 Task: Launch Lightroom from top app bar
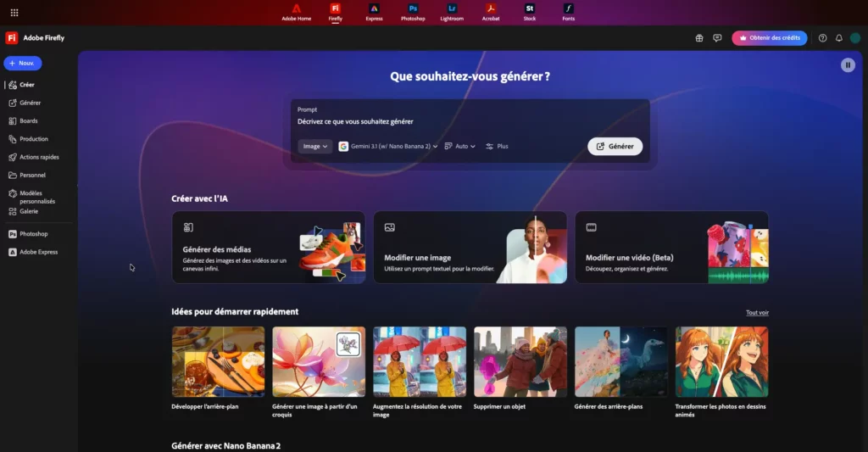coord(452,12)
